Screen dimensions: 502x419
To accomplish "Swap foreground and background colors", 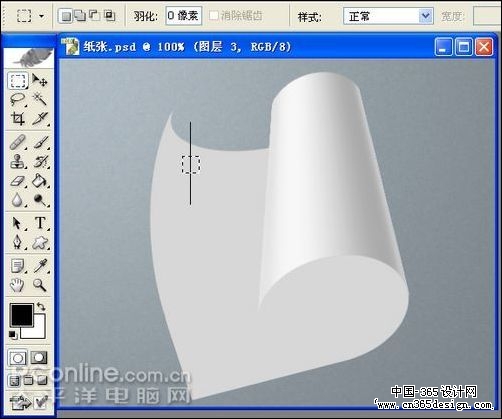I will click(x=41, y=306).
